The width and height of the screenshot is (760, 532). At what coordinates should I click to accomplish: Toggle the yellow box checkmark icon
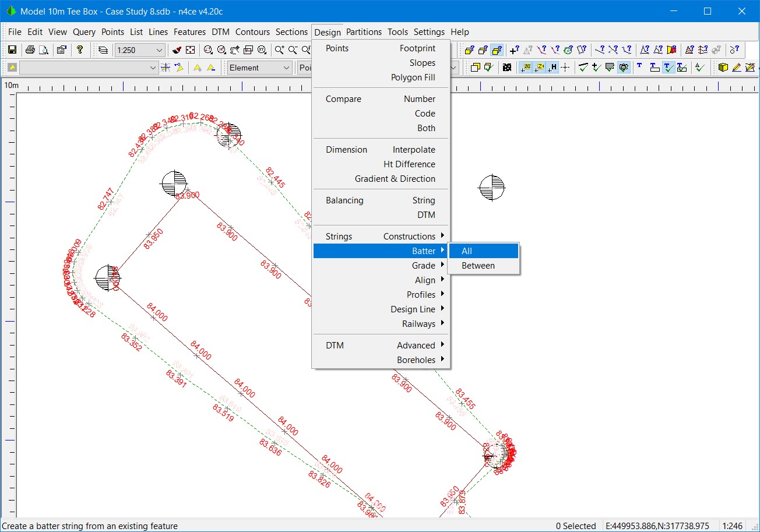click(x=489, y=68)
